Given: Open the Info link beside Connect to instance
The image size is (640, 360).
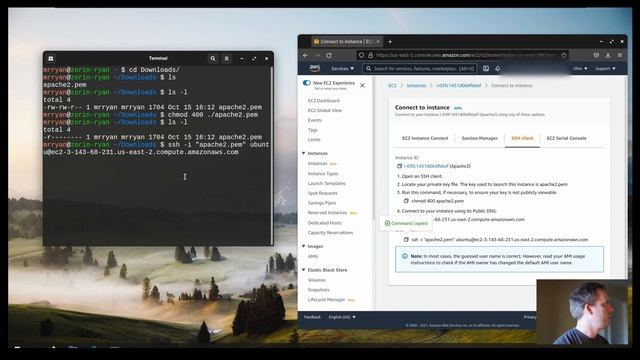Looking at the screenshot, I should [458, 108].
